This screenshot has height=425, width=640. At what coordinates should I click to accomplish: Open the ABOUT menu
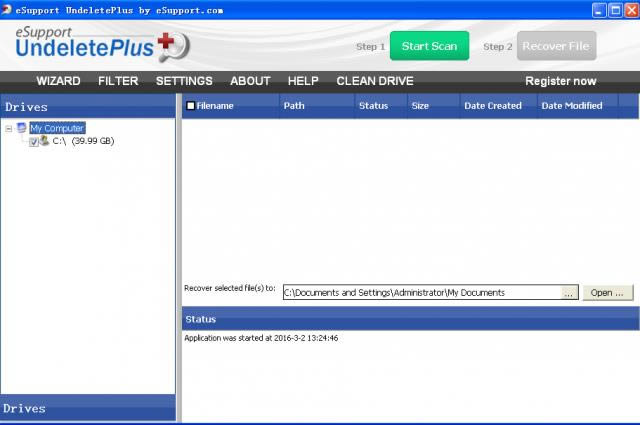(x=250, y=81)
